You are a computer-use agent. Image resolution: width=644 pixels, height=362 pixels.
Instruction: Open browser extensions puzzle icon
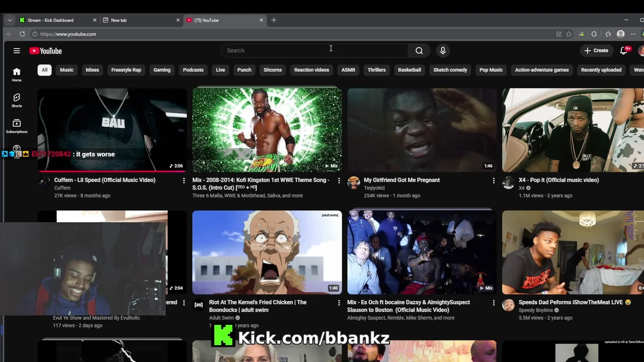coord(594,34)
